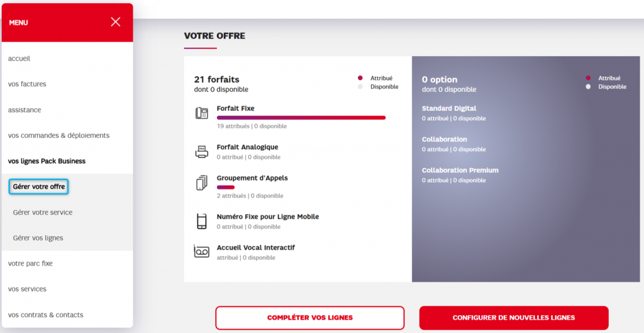Click the red Attribué legend dot for forfaits

(x=360, y=78)
